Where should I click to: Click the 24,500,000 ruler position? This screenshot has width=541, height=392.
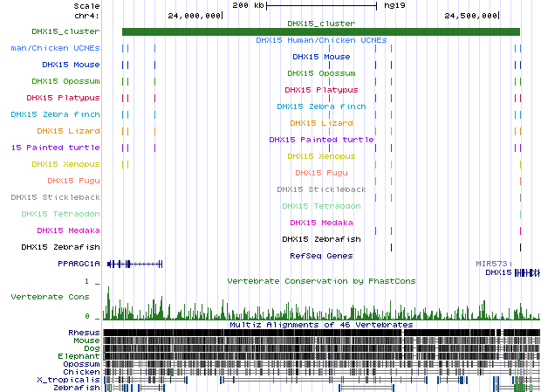472,15
